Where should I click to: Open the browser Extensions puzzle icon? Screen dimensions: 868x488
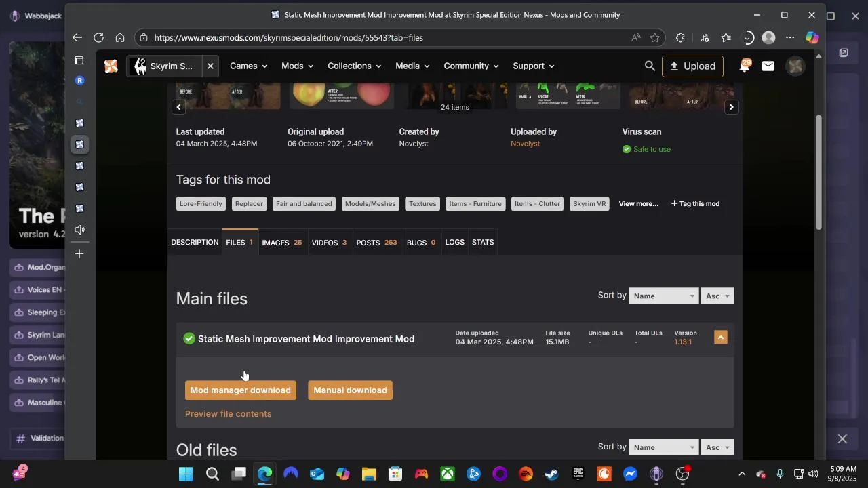click(680, 38)
